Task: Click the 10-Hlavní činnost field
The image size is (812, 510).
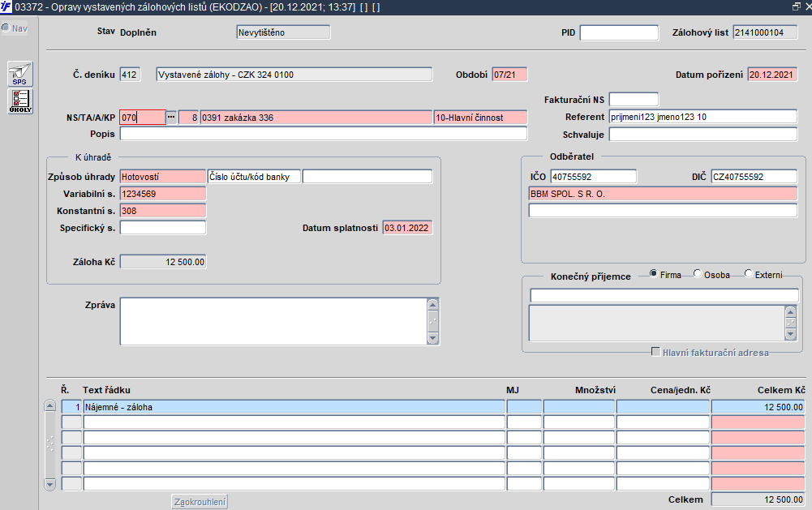Action: pyautogui.click(x=480, y=118)
